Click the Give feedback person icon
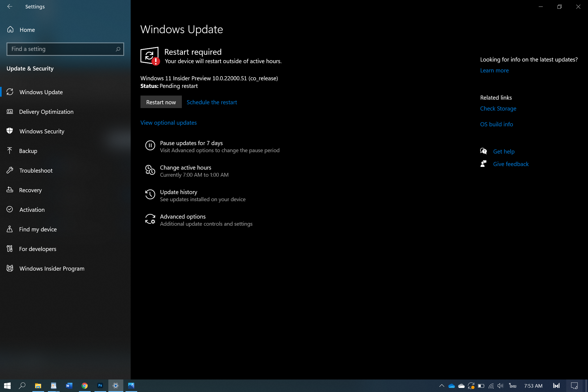 483,164
